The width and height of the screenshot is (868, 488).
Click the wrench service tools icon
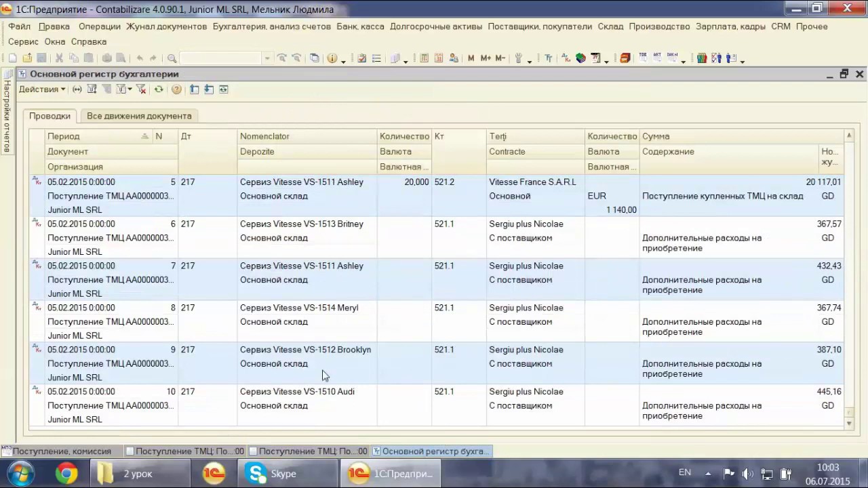click(519, 58)
